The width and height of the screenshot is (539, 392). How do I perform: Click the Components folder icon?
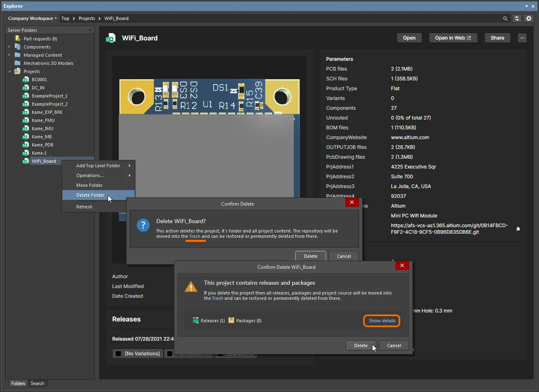18,47
